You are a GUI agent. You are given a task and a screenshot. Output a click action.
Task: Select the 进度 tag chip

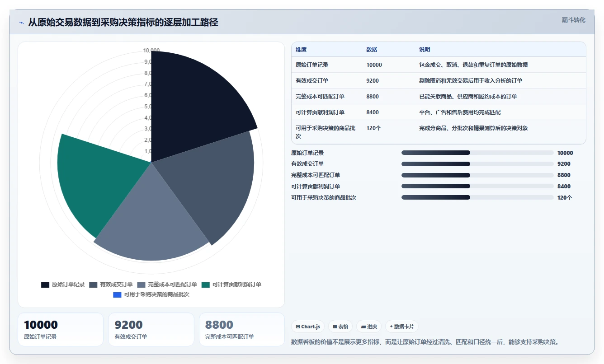368,327
